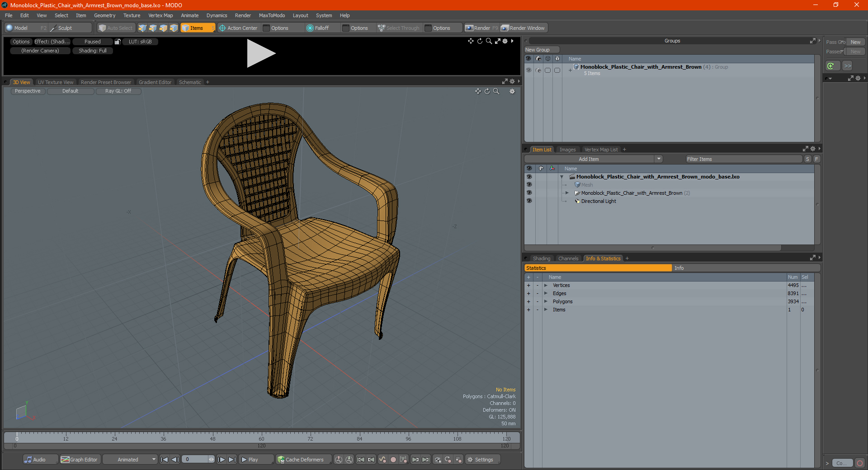Click Play in timeline controls

point(256,460)
